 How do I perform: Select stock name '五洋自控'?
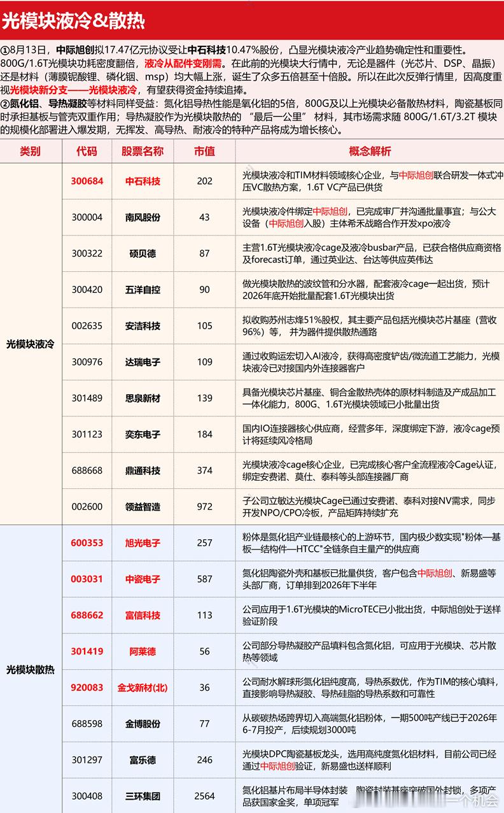[x=143, y=290]
